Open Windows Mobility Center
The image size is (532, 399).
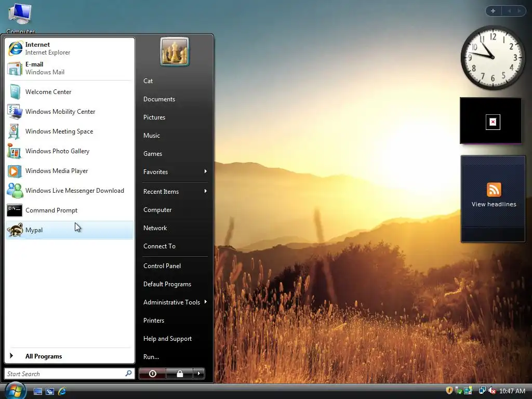coord(70,112)
